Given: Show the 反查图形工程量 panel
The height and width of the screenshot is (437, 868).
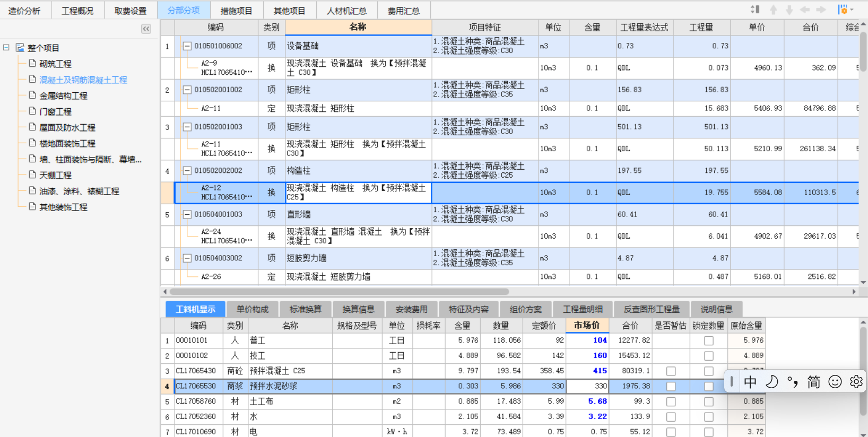Looking at the screenshot, I should [652, 309].
